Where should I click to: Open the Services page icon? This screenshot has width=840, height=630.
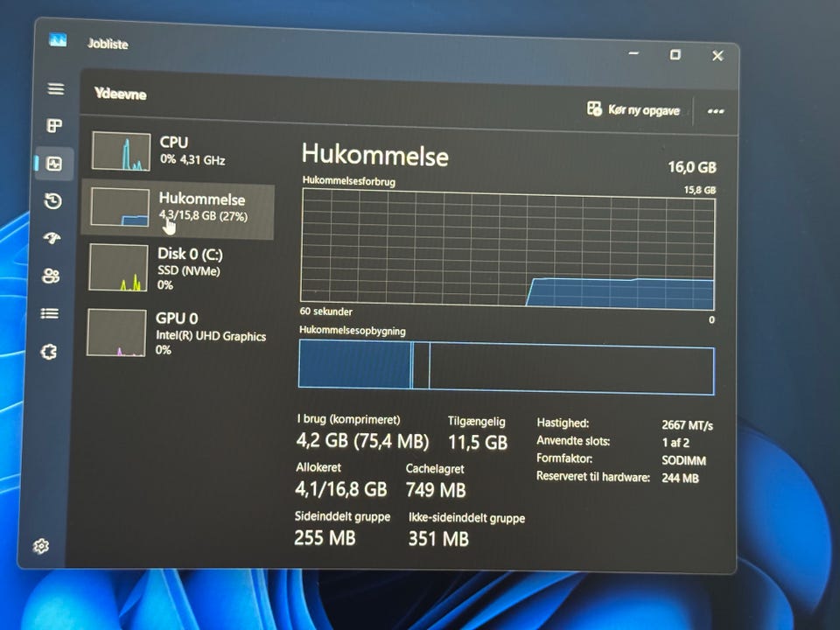pyautogui.click(x=50, y=353)
